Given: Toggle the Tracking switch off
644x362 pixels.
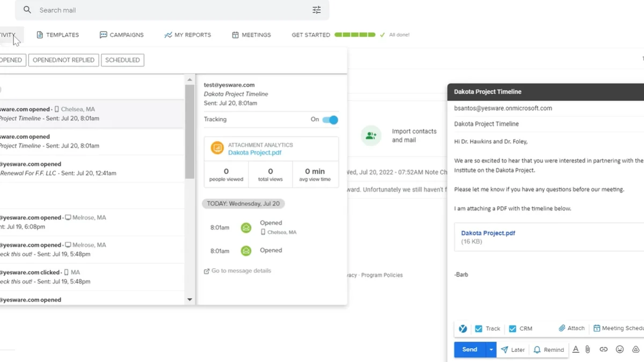Looking at the screenshot, I should click(330, 120).
